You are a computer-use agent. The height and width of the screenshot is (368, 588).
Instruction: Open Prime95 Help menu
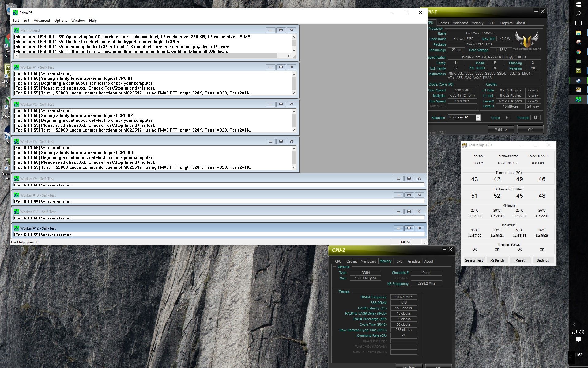tap(93, 21)
